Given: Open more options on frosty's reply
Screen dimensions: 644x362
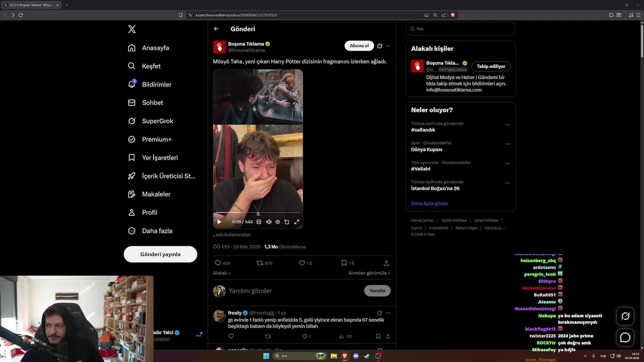Looking at the screenshot, I should pos(388,313).
